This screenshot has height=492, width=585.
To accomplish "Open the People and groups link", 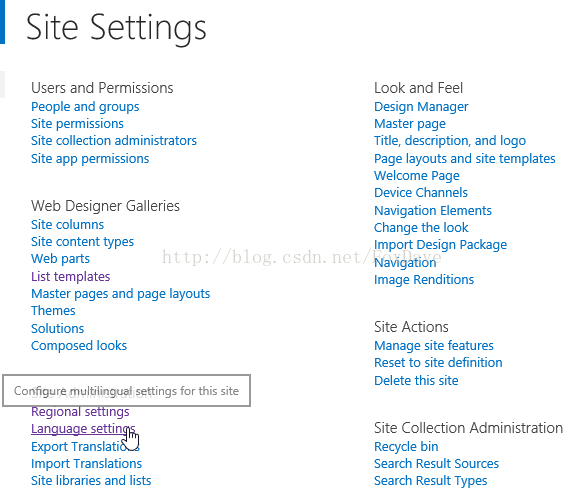I will pos(85,107).
